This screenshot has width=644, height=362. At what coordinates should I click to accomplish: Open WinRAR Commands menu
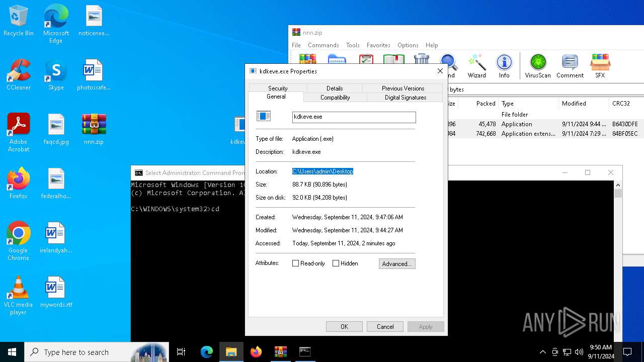coord(324,45)
